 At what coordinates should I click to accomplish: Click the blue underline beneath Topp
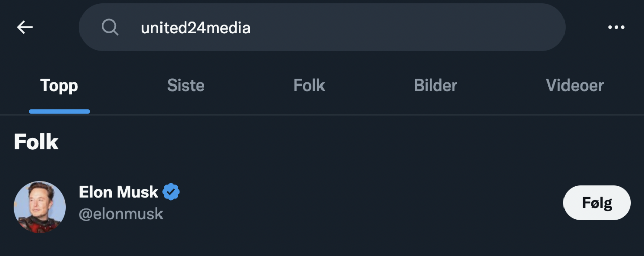[59, 111]
